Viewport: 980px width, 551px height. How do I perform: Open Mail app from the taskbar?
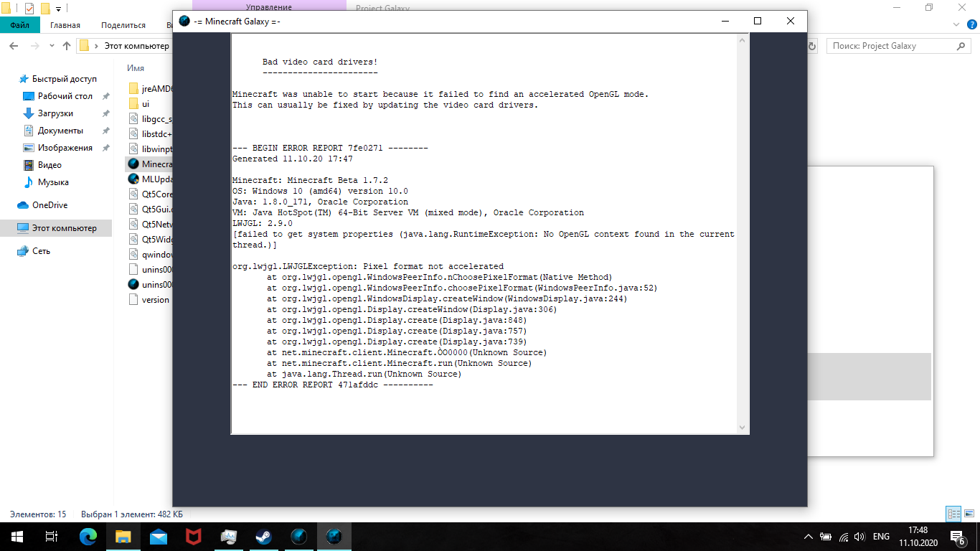159,536
